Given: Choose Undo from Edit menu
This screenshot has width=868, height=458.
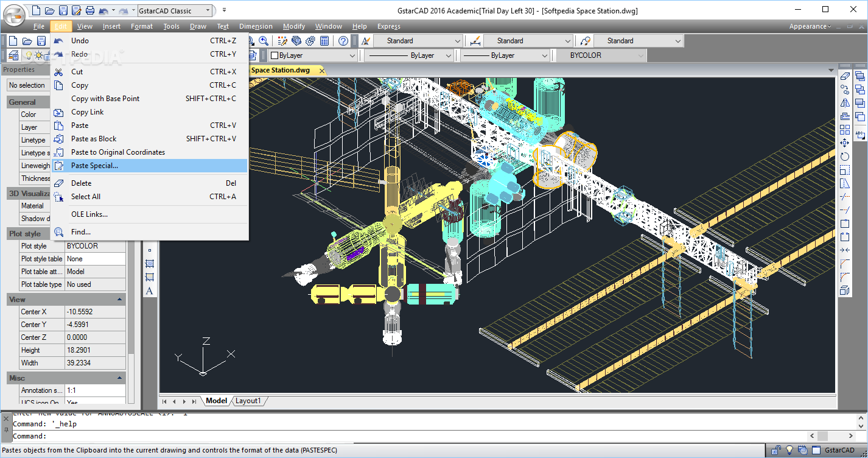Looking at the screenshot, I should tap(150, 41).
